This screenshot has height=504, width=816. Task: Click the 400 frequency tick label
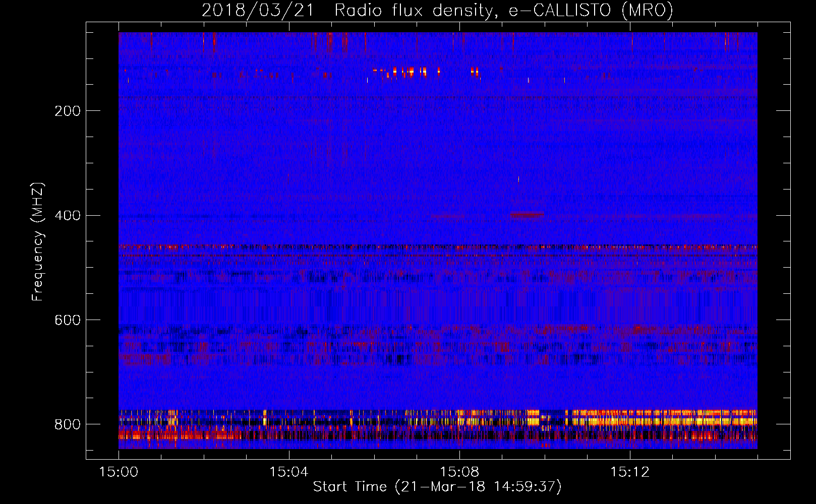pos(68,216)
